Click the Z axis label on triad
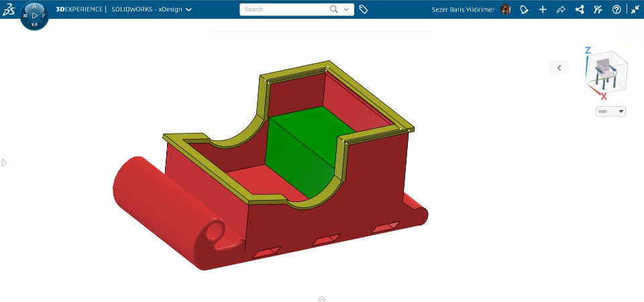Screen dimensions: 644x302 coord(588,50)
